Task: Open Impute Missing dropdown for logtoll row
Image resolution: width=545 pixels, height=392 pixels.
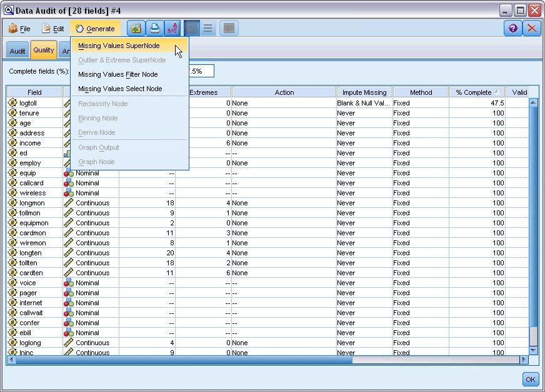Action: (x=364, y=103)
